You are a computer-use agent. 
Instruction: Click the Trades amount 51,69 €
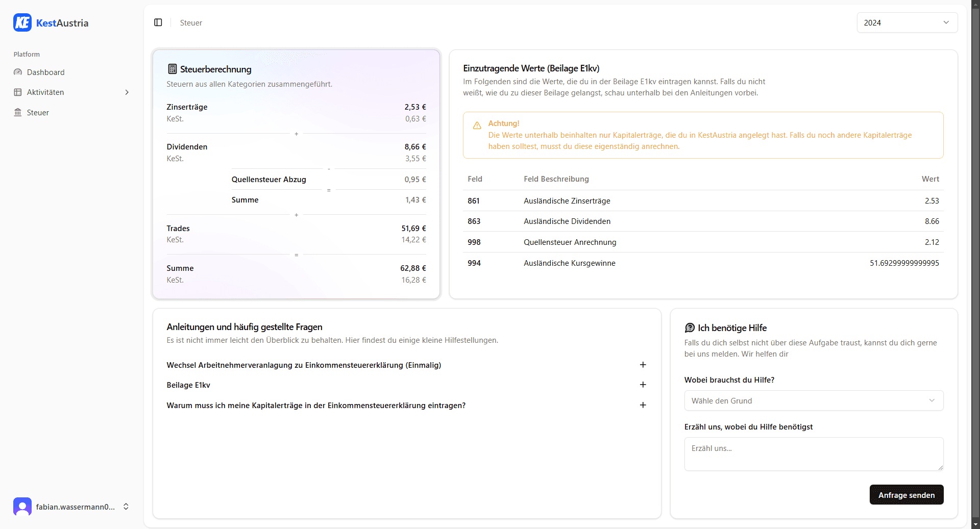pos(414,229)
